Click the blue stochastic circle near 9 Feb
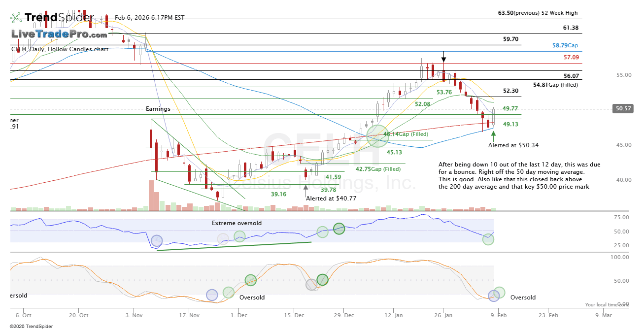Image resolution: width=644 pixels, height=331 pixels. click(494, 295)
